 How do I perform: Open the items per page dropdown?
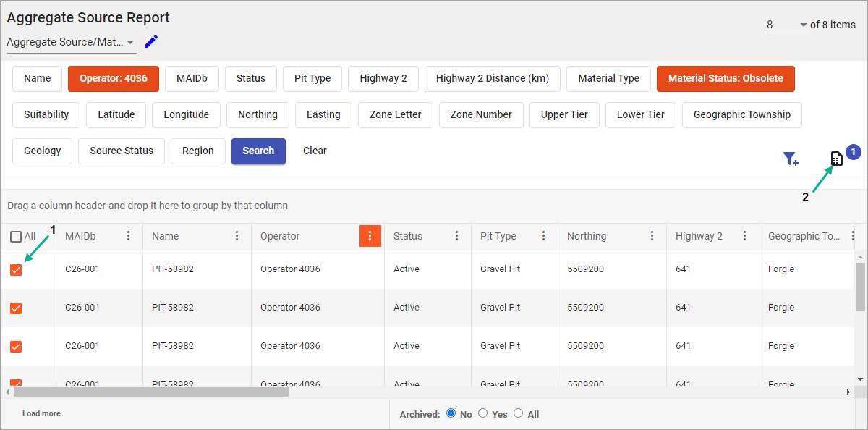[x=788, y=25]
